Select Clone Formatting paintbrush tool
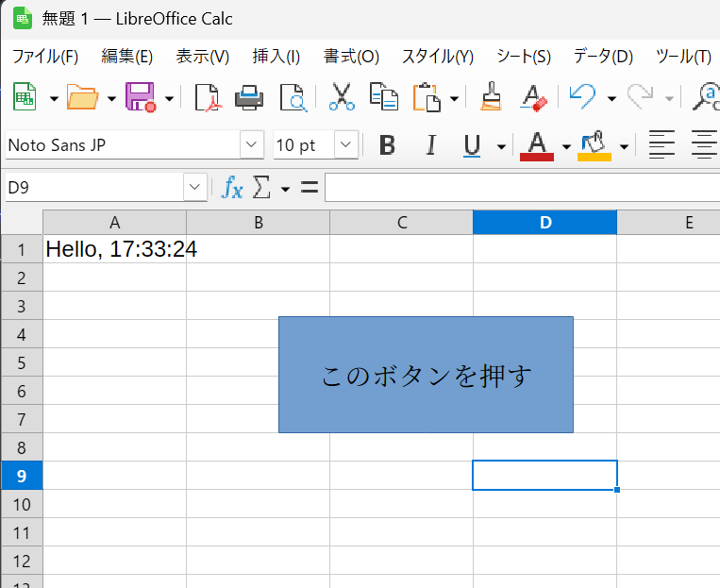 (x=490, y=97)
